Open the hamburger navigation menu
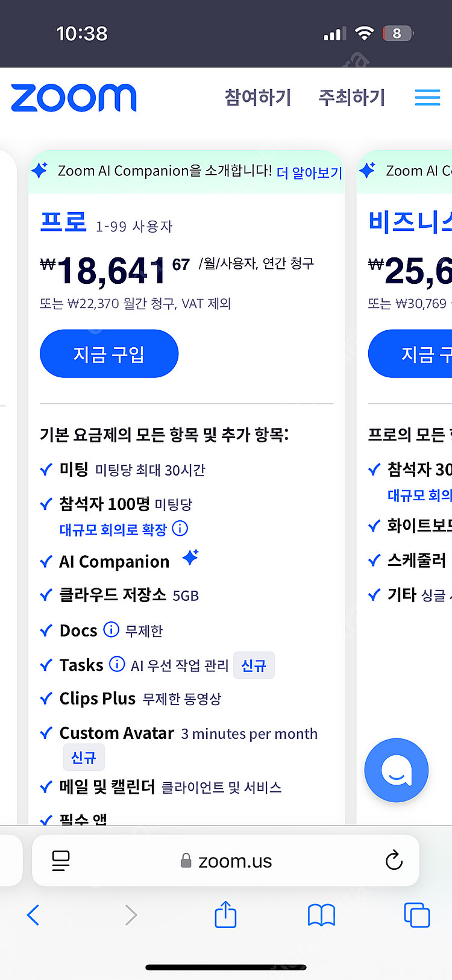Viewport: 452px width, 980px height. 427,98
